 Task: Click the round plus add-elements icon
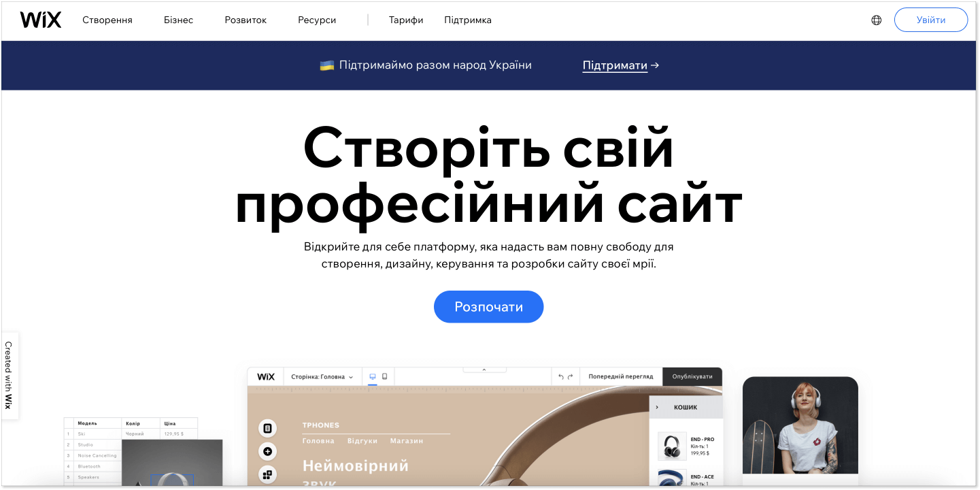[267, 451]
